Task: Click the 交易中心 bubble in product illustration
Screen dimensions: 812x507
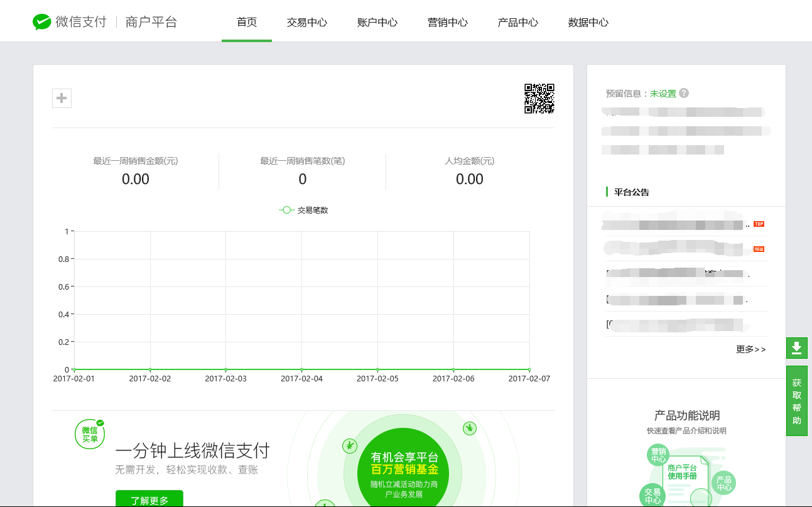Action: 652,496
